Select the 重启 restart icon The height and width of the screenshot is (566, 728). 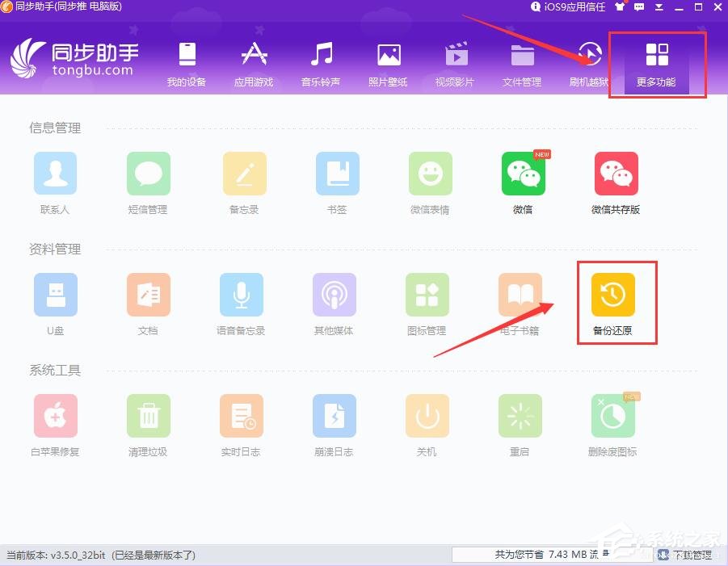520,416
